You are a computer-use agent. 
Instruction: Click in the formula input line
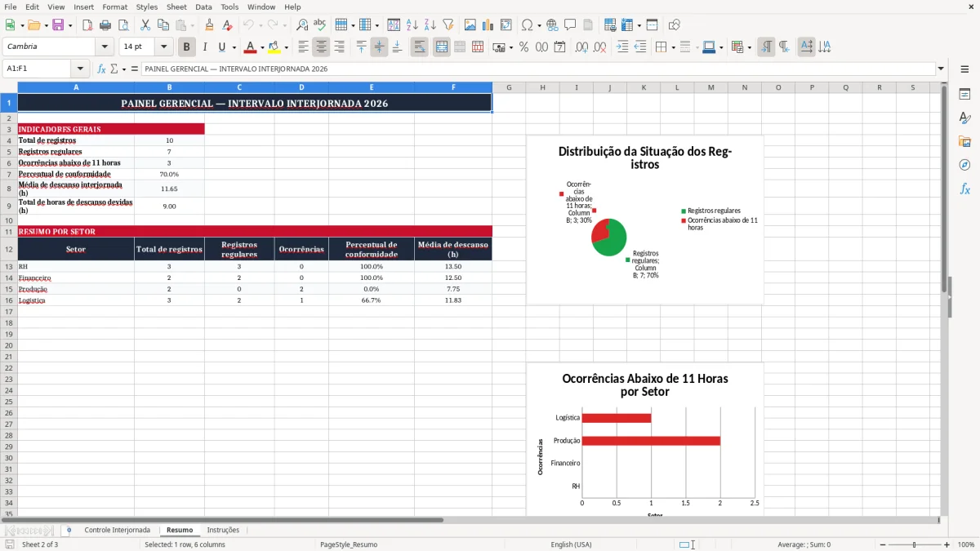538,69
